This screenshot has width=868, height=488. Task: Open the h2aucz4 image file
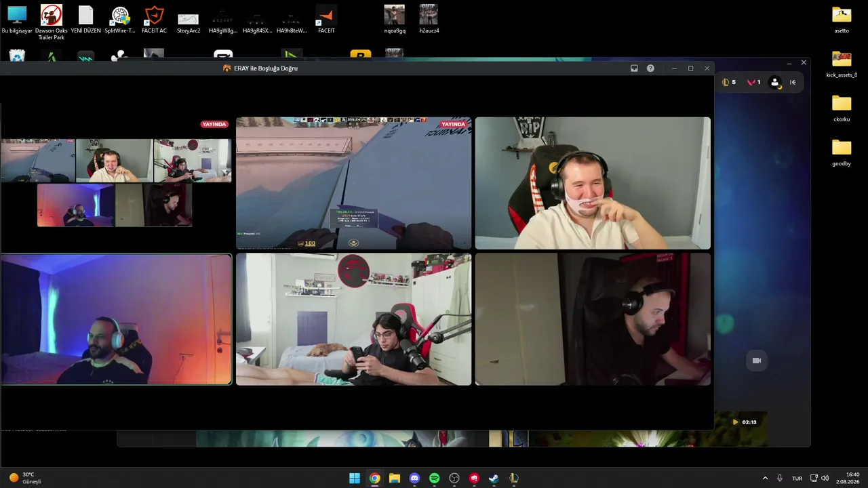click(x=429, y=20)
